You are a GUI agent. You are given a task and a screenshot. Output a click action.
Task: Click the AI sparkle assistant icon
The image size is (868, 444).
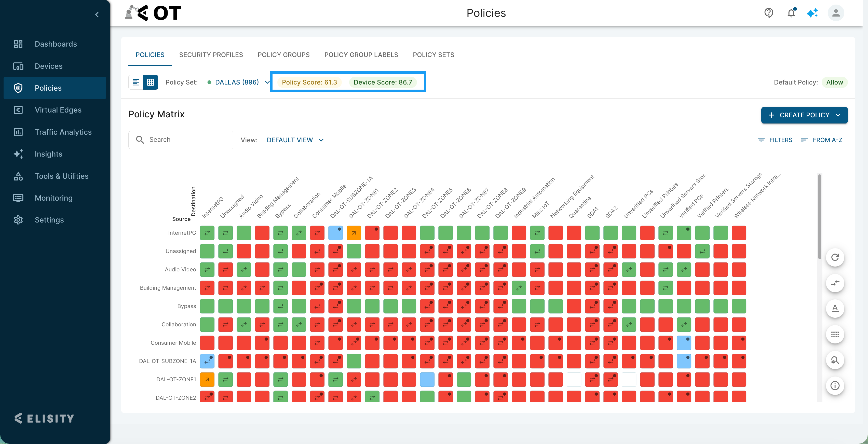click(812, 13)
